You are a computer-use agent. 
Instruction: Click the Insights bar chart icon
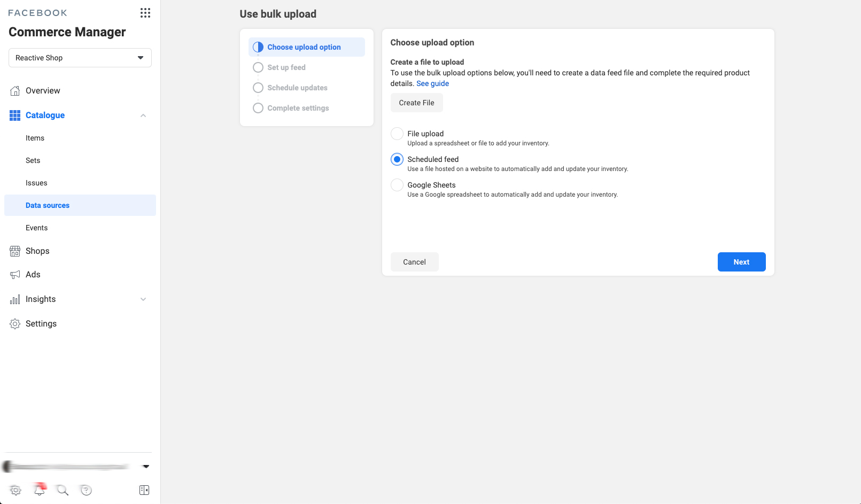pyautogui.click(x=15, y=299)
